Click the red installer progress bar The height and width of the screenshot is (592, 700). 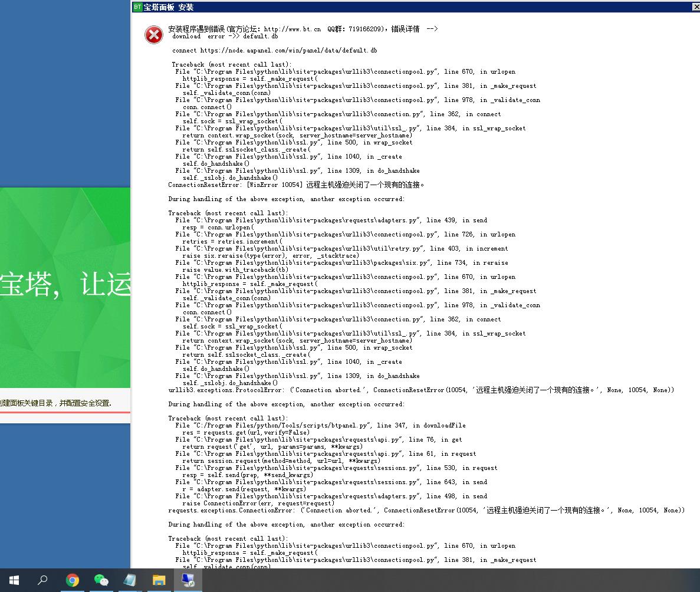(65, 412)
